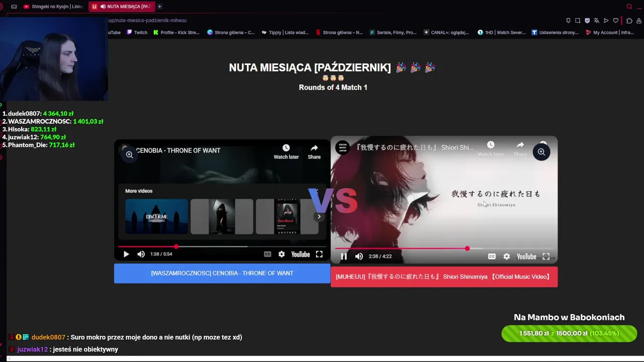Open the Ustawienia strony... bookmark
The image size is (644, 362).
click(555, 32)
